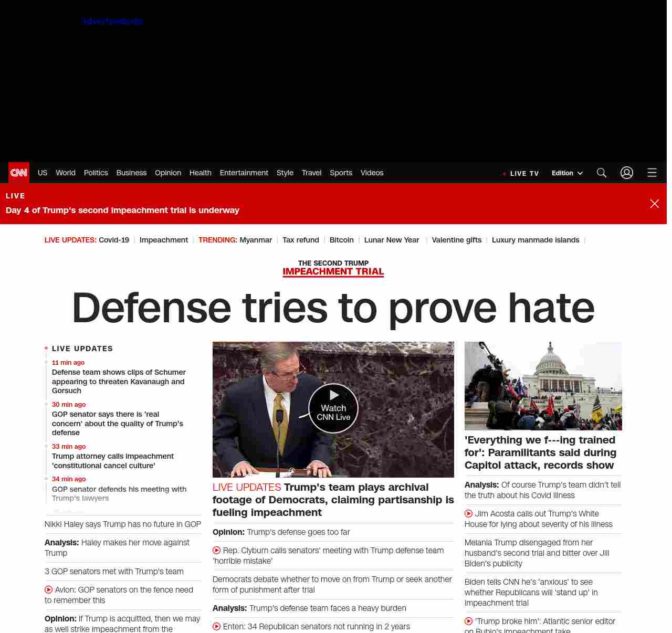
Task: Go to the Entertainment nav section
Action: 244,173
